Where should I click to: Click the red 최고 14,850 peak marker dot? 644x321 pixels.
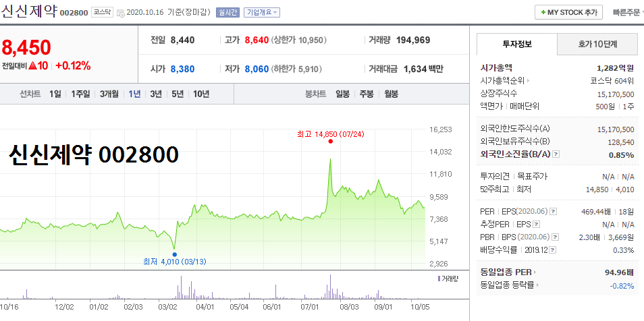(330, 141)
